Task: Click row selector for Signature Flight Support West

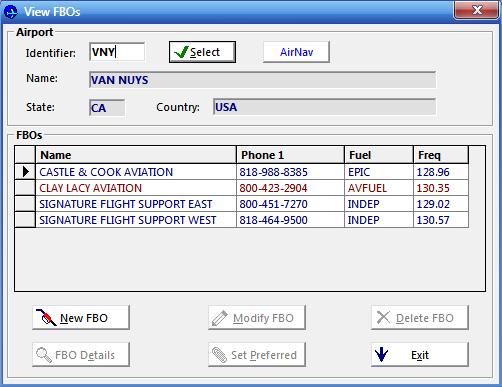Action: click(x=25, y=220)
